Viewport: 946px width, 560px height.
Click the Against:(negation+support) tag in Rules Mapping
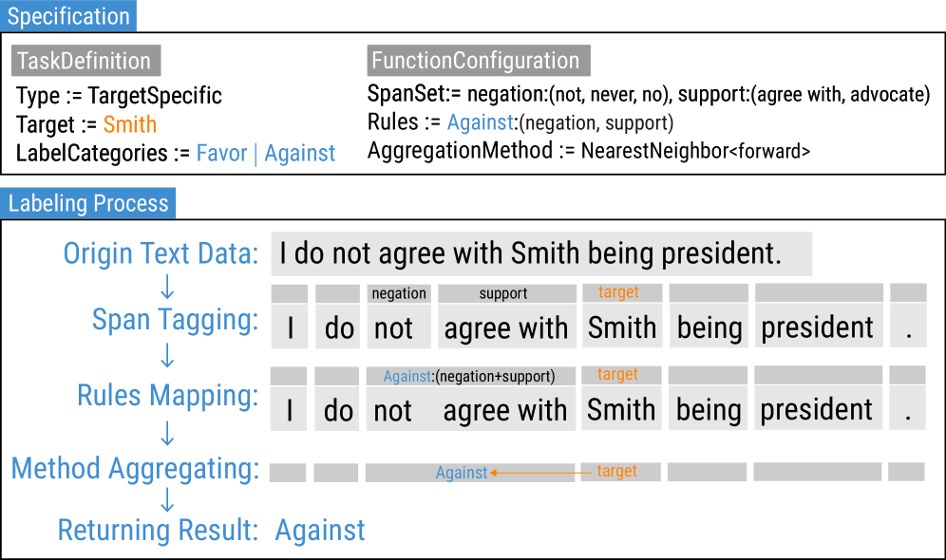(469, 376)
